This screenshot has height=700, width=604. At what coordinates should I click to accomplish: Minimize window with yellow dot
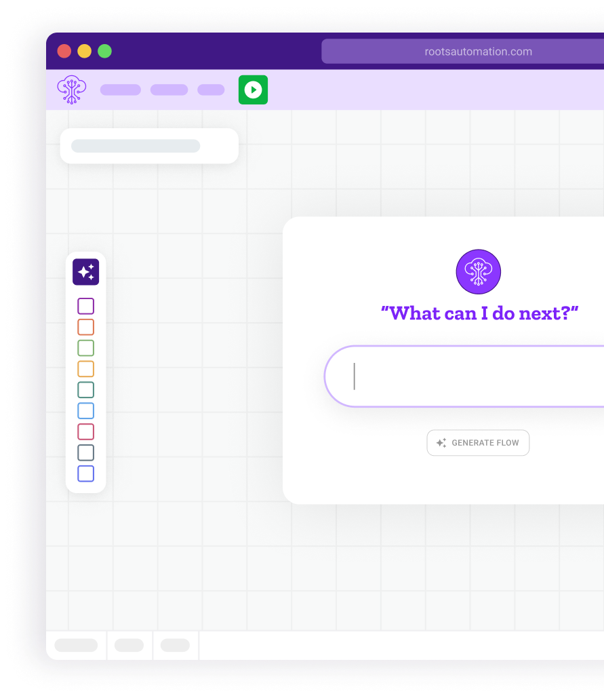pos(84,52)
